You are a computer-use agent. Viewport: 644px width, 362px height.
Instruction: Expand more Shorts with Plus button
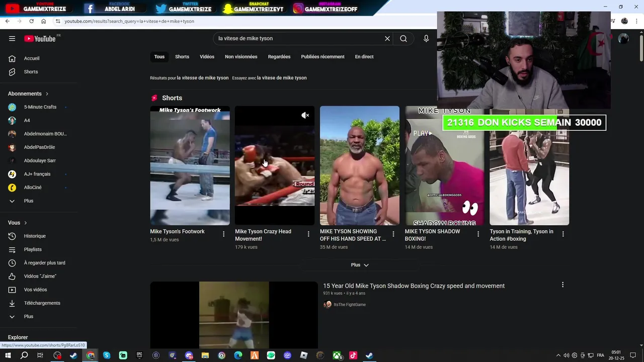click(x=360, y=265)
